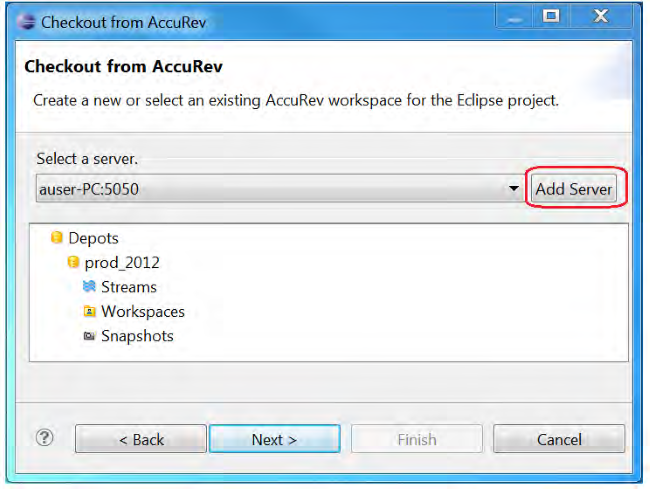Screen dimensions: 650x489
Task: Click the Depots database icon
Action: [x=57, y=238]
